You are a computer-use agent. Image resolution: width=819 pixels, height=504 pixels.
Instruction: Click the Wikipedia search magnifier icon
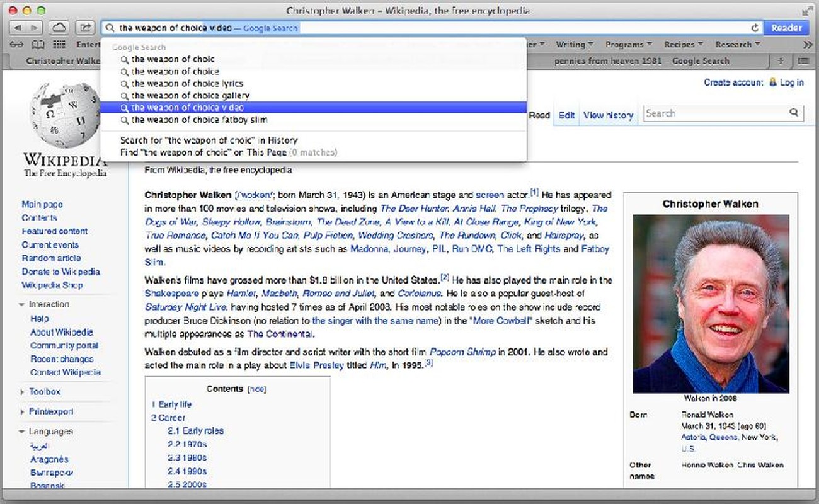point(794,113)
